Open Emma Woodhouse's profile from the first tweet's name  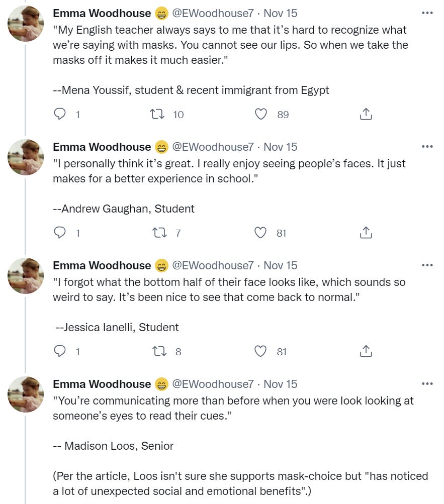(x=102, y=14)
